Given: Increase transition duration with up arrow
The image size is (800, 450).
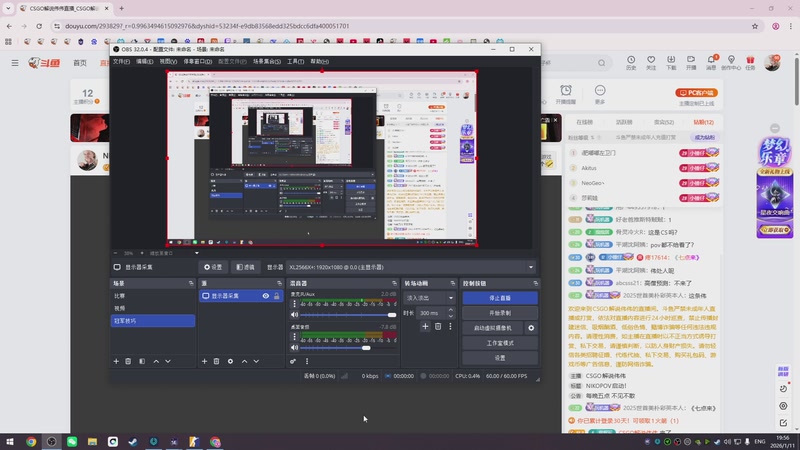Looking at the screenshot, I should 451,310.
